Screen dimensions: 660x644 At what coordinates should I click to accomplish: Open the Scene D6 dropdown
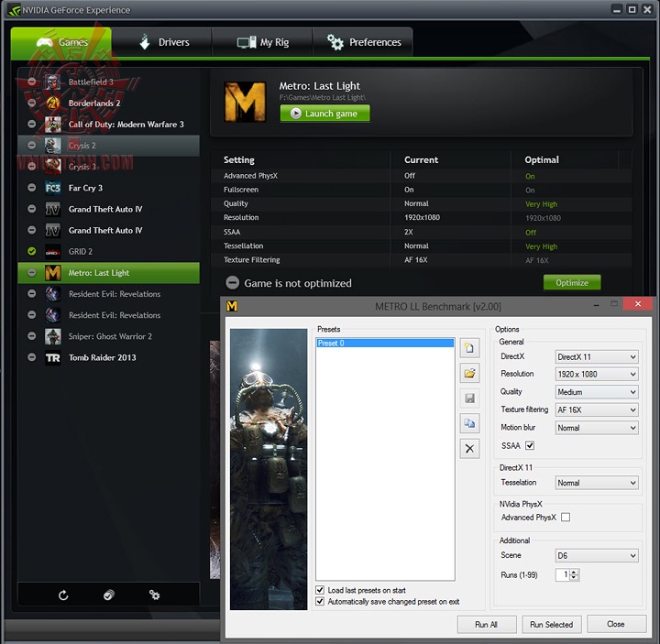coord(597,556)
